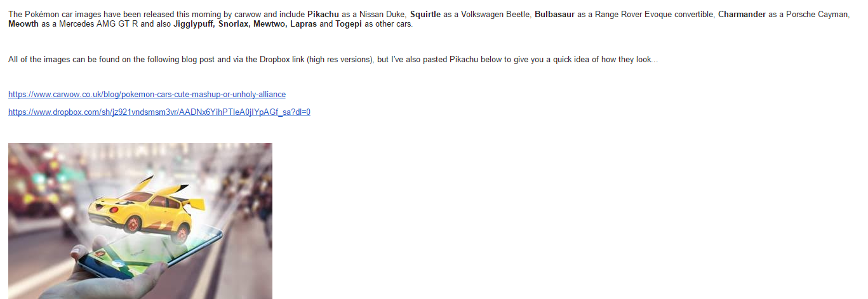Click the bold word Pikachu in the first paragraph

coord(323,14)
